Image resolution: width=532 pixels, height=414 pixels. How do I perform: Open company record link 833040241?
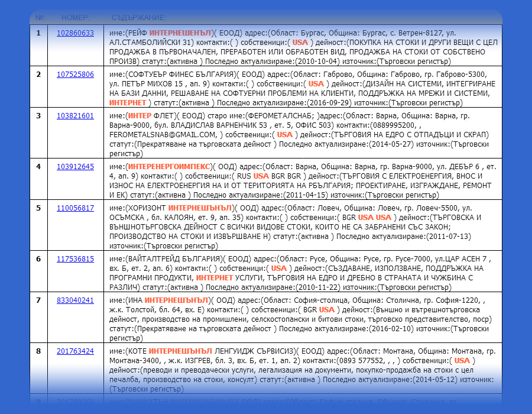75,300
